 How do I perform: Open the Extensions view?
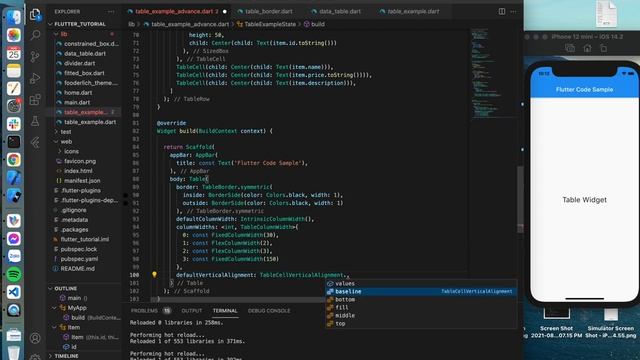coord(35,99)
